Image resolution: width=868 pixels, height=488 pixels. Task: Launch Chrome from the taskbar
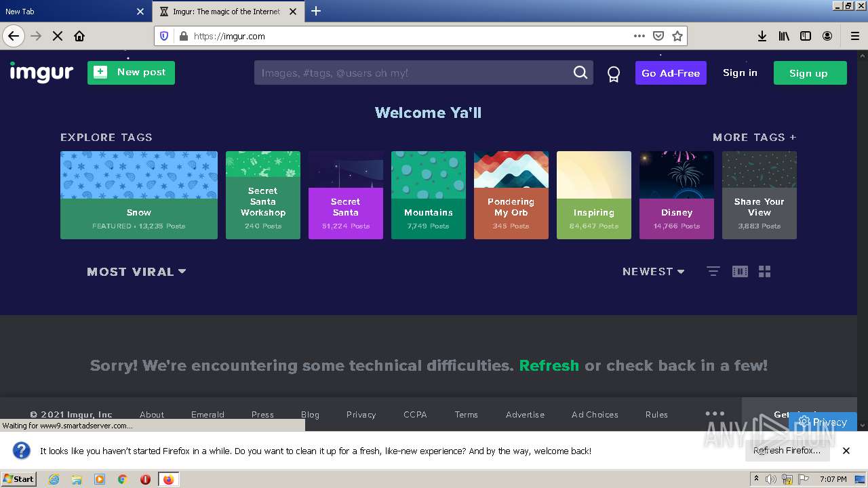pos(122,479)
